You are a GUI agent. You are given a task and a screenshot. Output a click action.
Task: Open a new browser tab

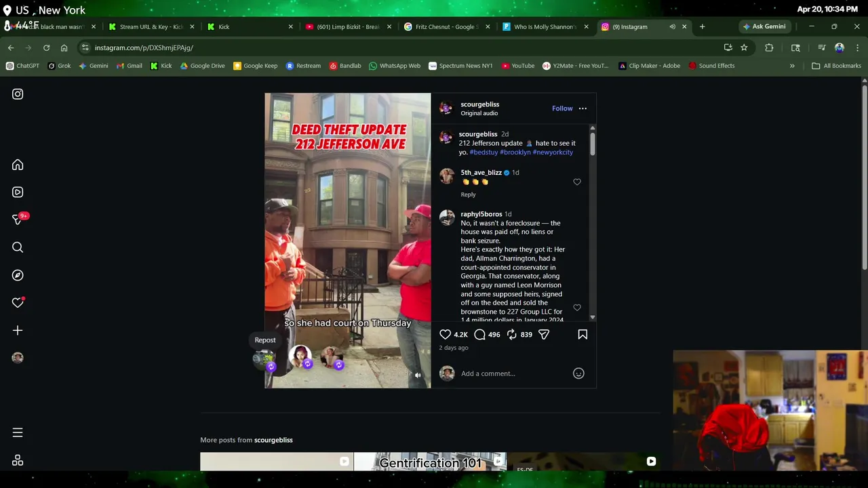[702, 26]
